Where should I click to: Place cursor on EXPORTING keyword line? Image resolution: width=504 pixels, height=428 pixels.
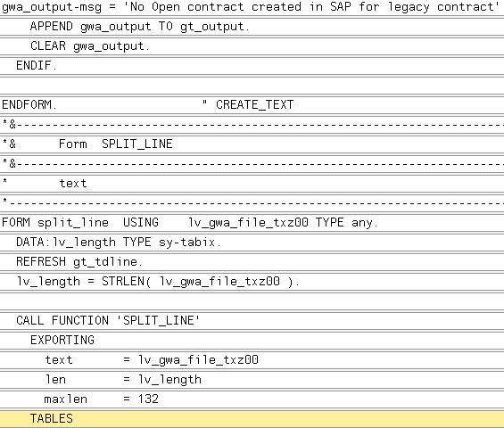[252, 340]
